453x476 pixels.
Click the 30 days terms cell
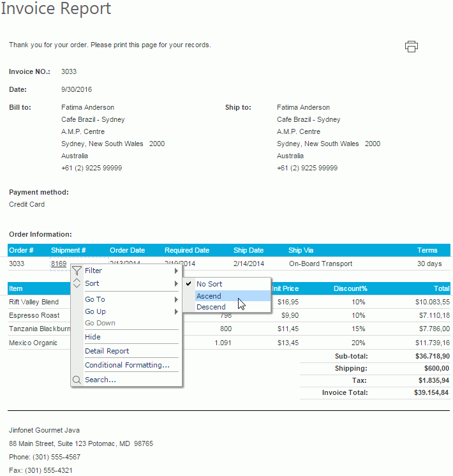coord(429,264)
